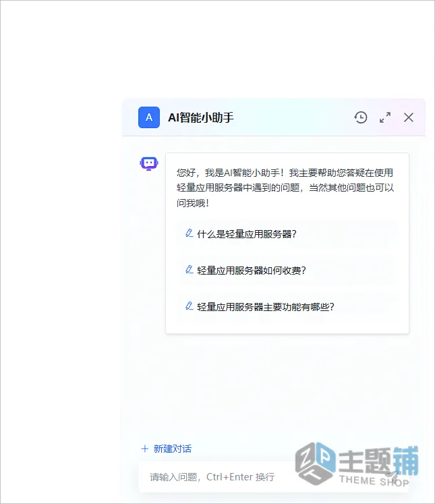Click the pencil icon beside 主要功能有哪些
Viewport: 435px width, 504px height.
[x=190, y=306]
